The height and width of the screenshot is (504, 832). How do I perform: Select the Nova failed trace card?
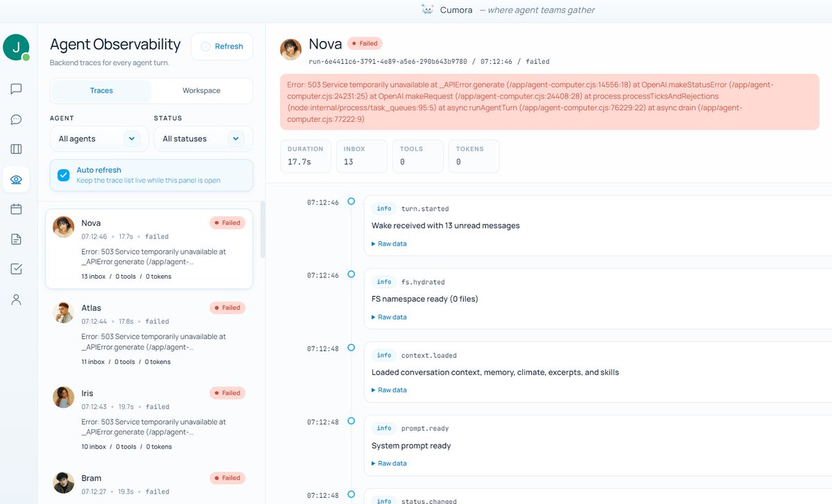point(149,249)
